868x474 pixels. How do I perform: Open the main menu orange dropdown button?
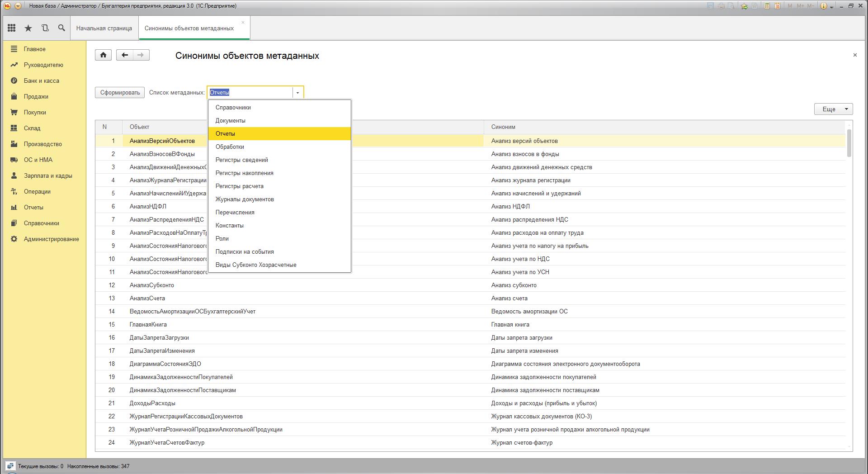[x=18, y=6]
